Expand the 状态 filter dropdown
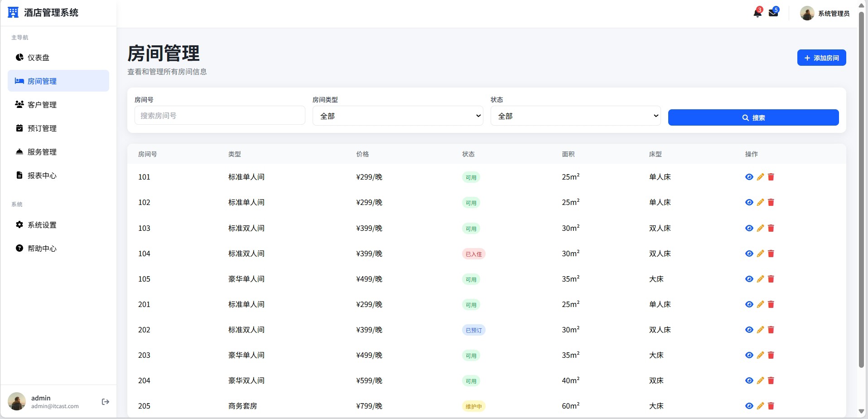 tap(575, 116)
